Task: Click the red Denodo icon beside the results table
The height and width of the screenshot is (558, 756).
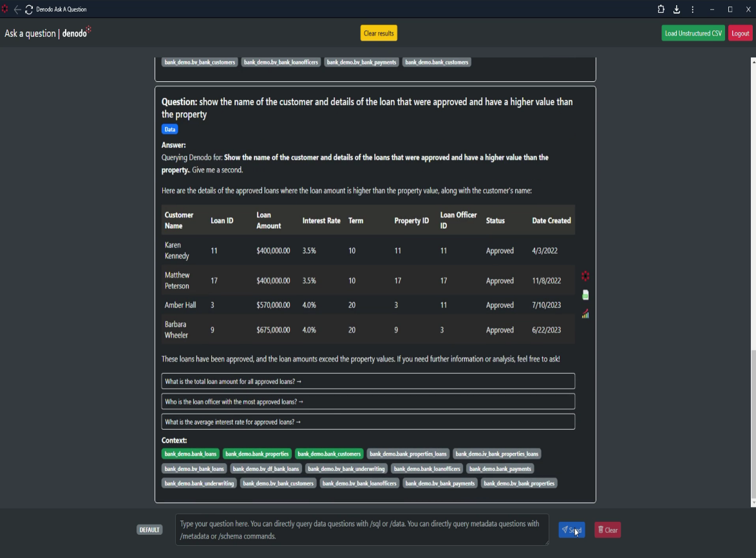Action: coord(585,276)
